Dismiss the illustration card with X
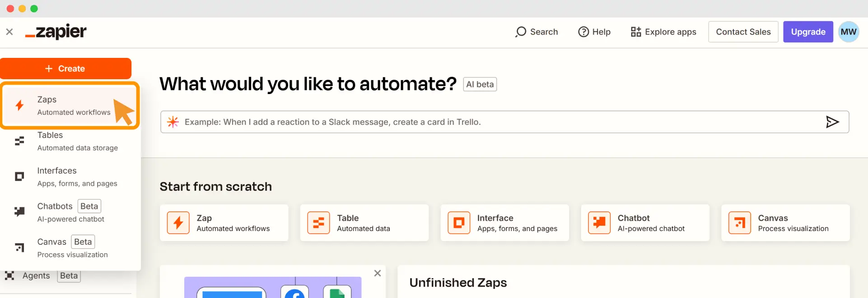The width and height of the screenshot is (868, 298). (378, 273)
